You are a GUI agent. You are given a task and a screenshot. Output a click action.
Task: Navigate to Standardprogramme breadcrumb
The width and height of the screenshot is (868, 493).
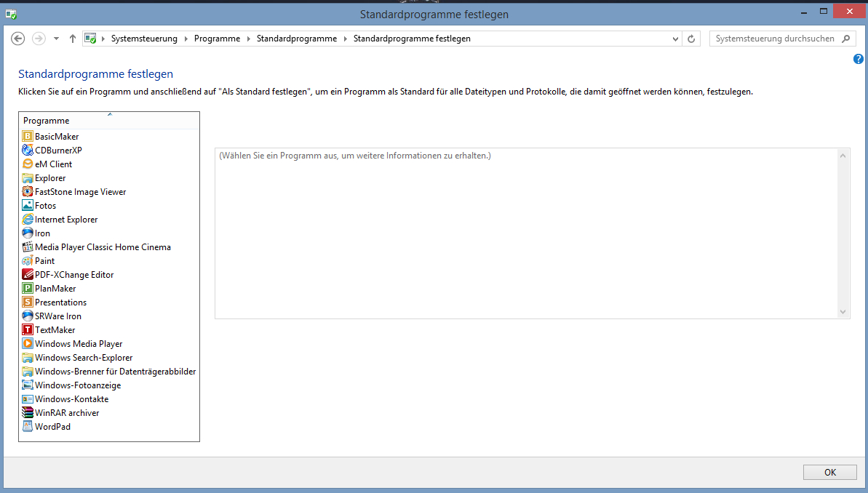click(297, 39)
